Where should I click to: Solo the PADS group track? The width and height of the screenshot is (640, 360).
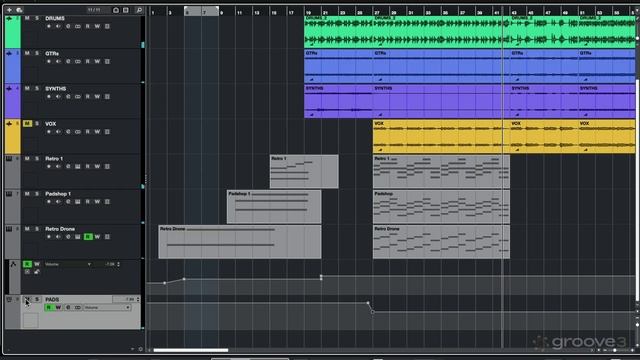pyautogui.click(x=37, y=300)
